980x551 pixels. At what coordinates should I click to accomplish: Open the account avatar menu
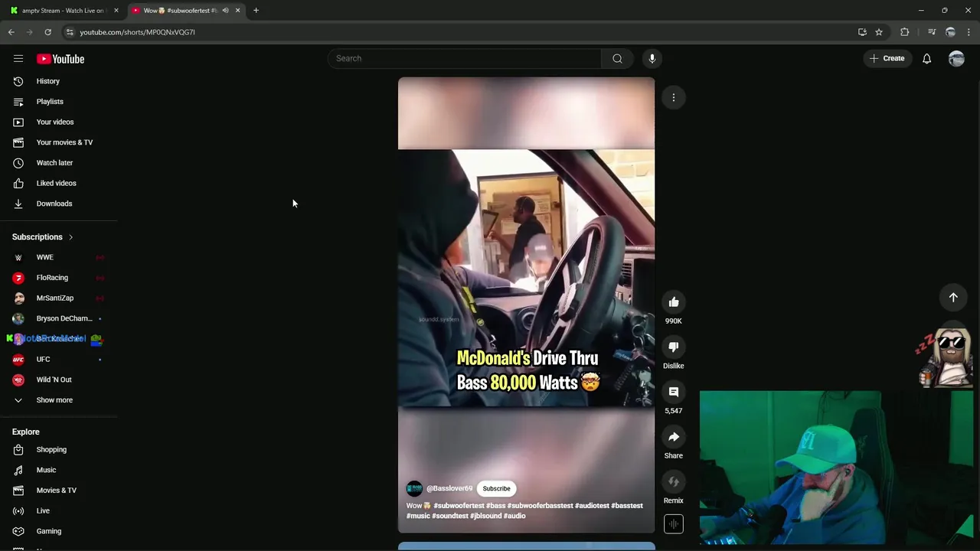[x=956, y=58]
